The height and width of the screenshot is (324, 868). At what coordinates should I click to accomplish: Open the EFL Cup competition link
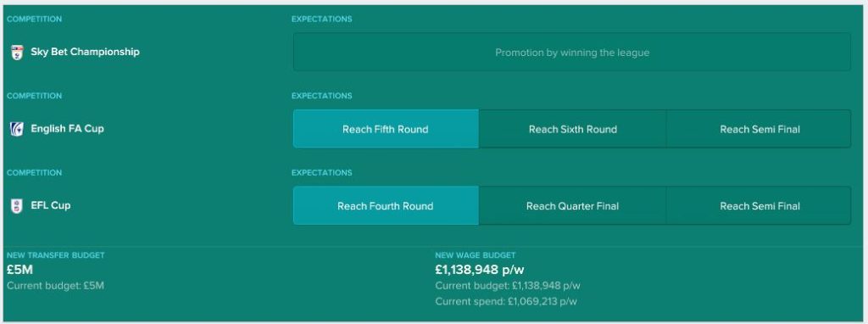click(x=50, y=205)
